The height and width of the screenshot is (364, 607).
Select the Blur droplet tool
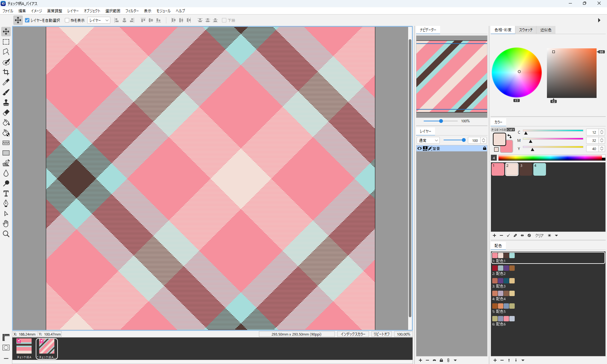pyautogui.click(x=6, y=173)
